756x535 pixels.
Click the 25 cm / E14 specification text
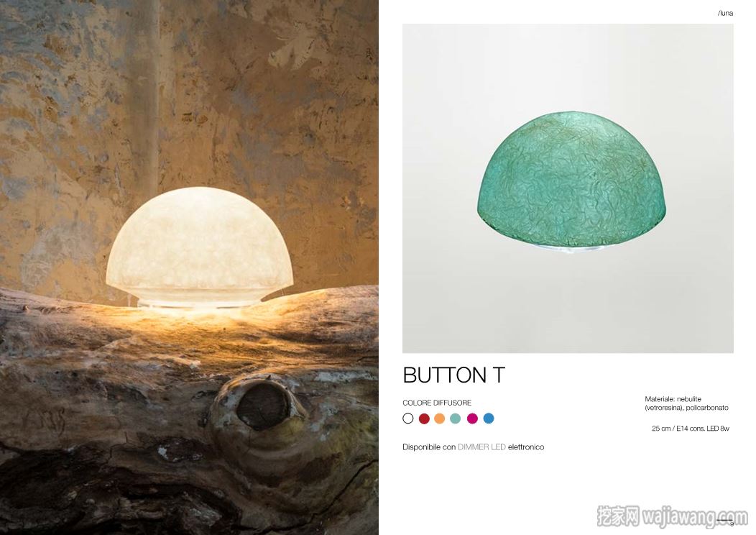[x=691, y=429]
